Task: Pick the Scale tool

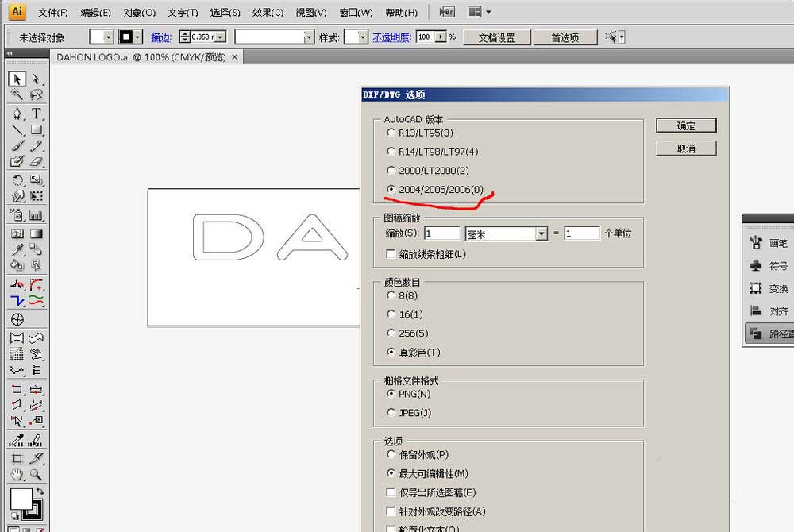Action: tap(36, 180)
